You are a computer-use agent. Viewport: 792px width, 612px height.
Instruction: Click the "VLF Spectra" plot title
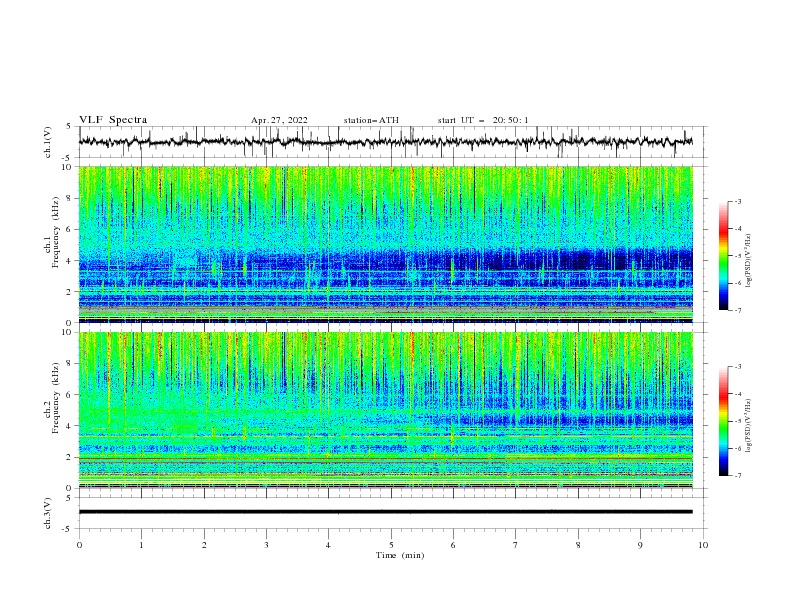pos(113,120)
